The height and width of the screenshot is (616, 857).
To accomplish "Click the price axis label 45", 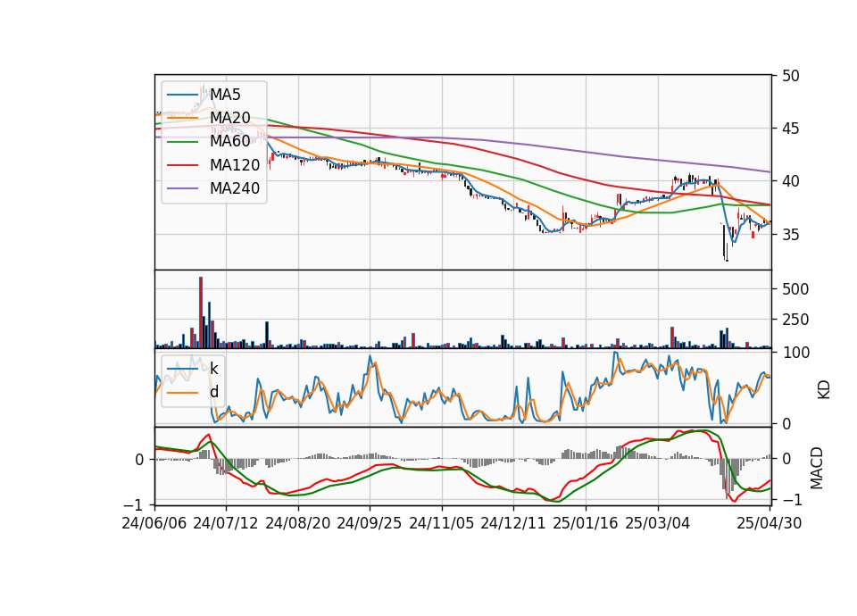I will coord(790,129).
